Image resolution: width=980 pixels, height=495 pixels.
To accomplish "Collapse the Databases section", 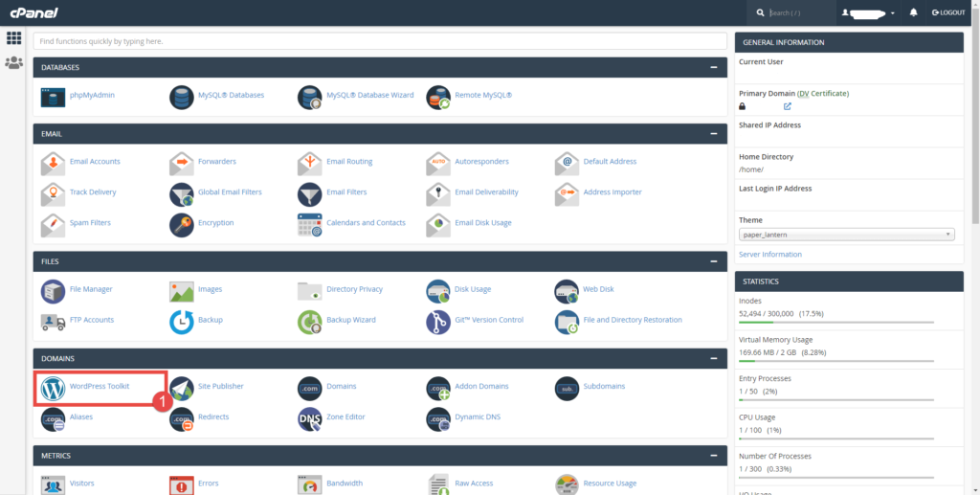I will click(714, 68).
